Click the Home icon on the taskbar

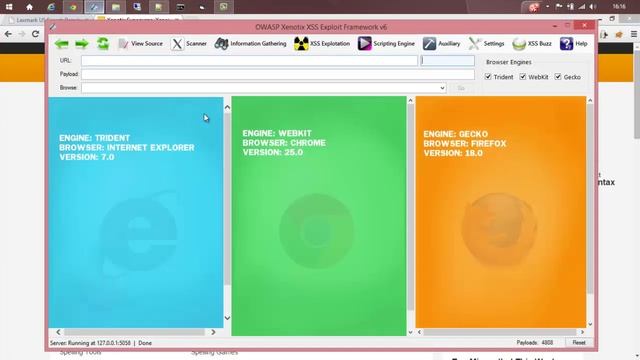[x=29, y=7]
